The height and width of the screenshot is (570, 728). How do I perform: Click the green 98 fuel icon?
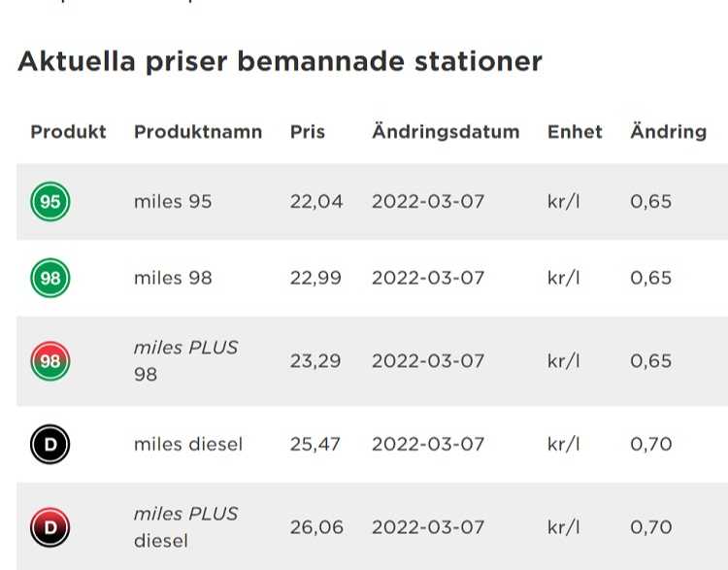(x=50, y=278)
